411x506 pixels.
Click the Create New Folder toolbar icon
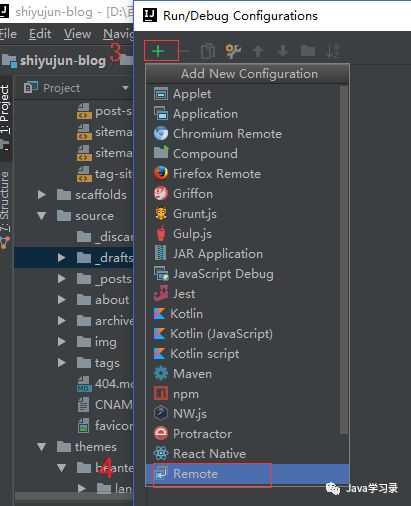click(308, 51)
